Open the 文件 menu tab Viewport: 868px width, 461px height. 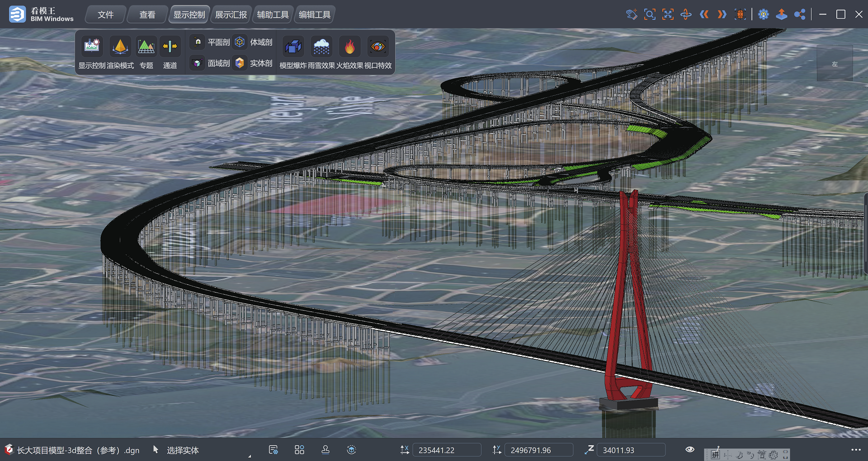[106, 15]
